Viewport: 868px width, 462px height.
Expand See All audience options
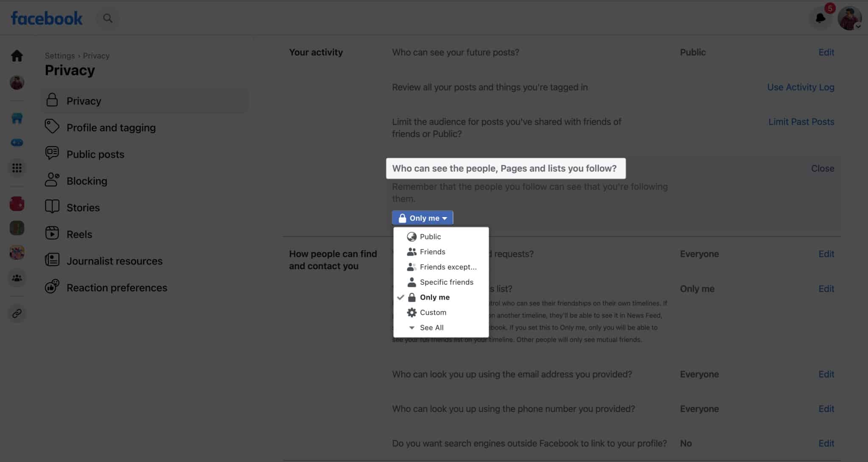[431, 327]
